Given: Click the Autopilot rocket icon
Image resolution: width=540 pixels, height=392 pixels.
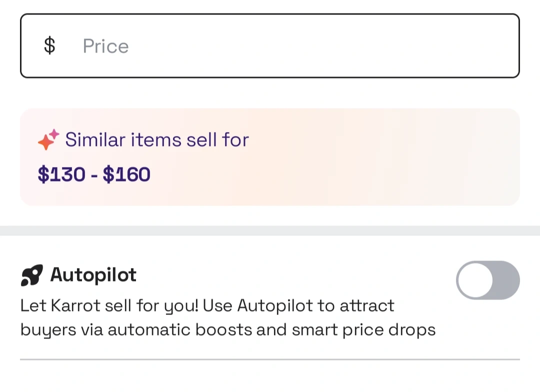Looking at the screenshot, I should [31, 275].
